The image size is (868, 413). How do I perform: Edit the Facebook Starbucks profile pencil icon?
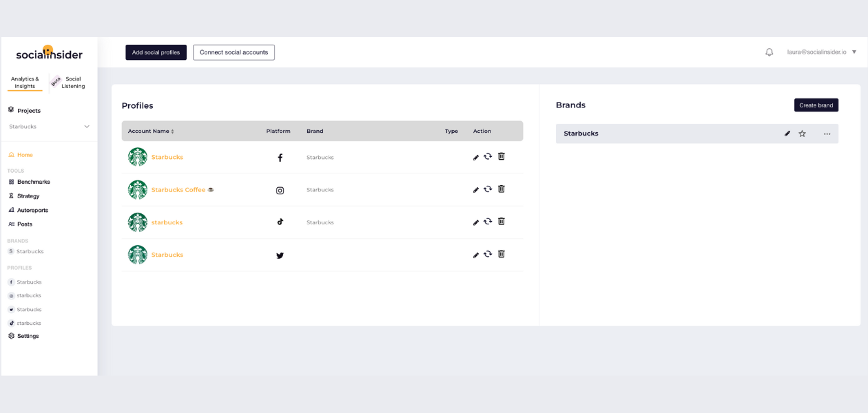pos(476,158)
